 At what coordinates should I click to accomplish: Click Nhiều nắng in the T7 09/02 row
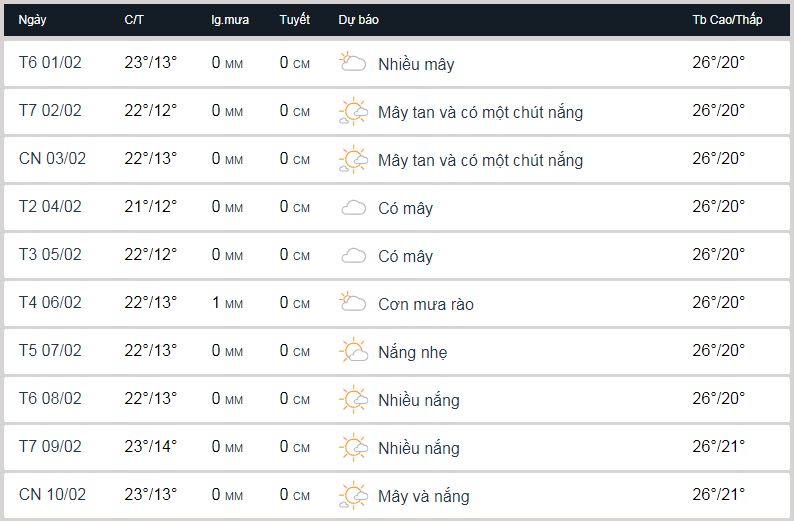(x=419, y=449)
